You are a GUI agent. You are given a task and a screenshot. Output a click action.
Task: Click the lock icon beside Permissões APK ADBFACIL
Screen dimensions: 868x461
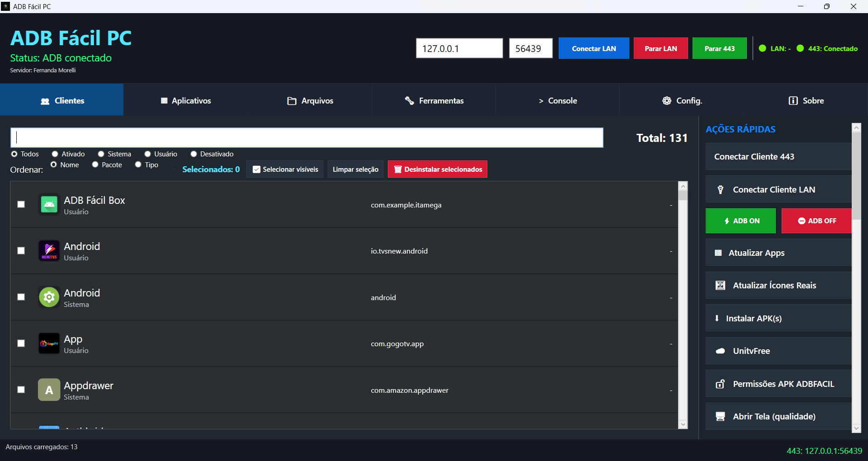pos(721,384)
